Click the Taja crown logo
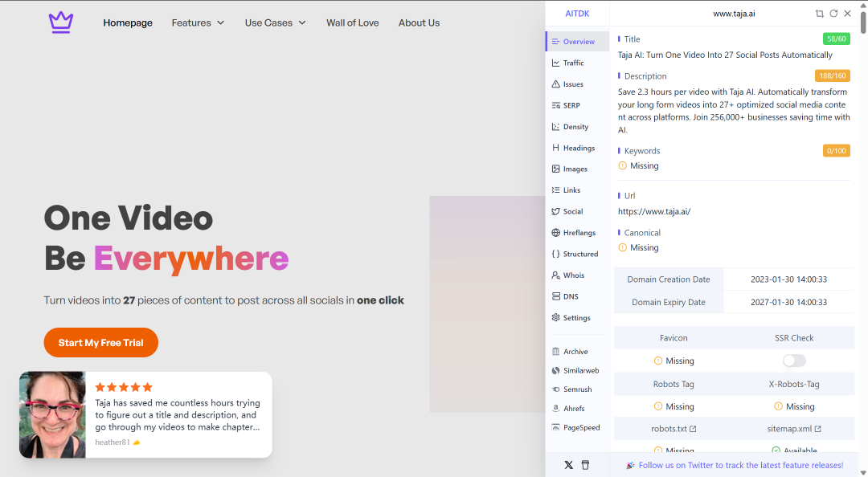This screenshot has height=477, width=868. [x=61, y=22]
